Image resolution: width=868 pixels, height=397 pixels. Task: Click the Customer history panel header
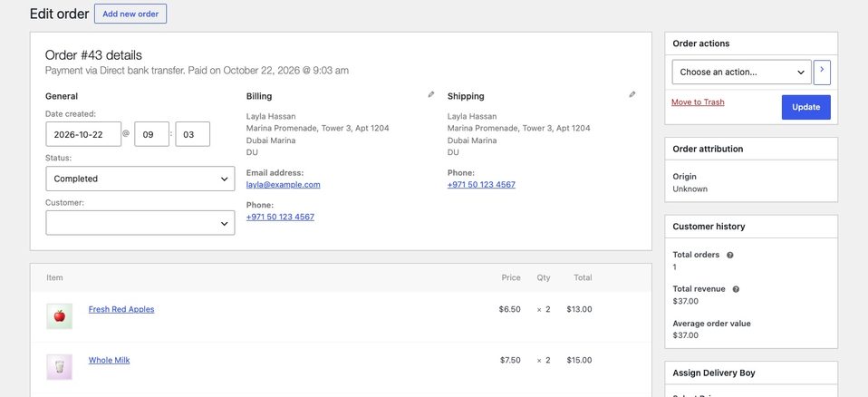tap(751, 227)
